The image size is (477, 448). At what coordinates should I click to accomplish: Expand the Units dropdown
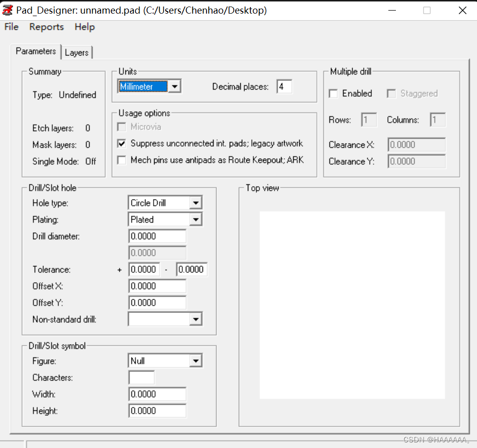(x=174, y=87)
